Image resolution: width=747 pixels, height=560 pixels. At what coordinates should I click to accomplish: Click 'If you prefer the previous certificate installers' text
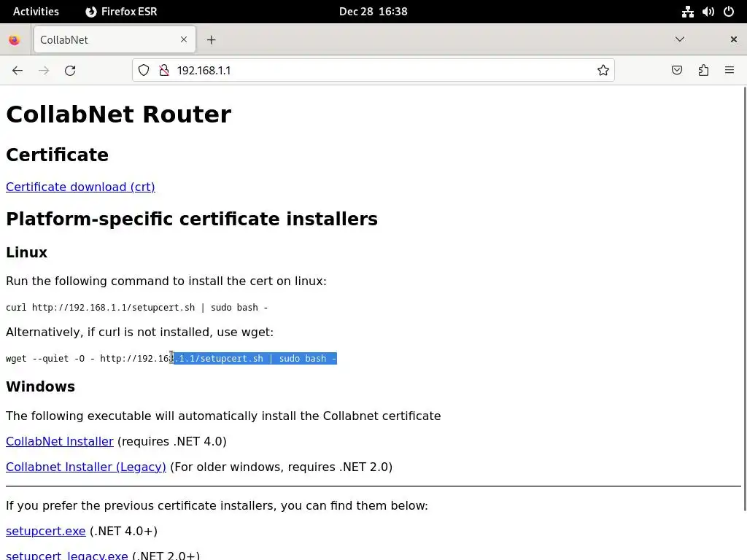coord(217,506)
